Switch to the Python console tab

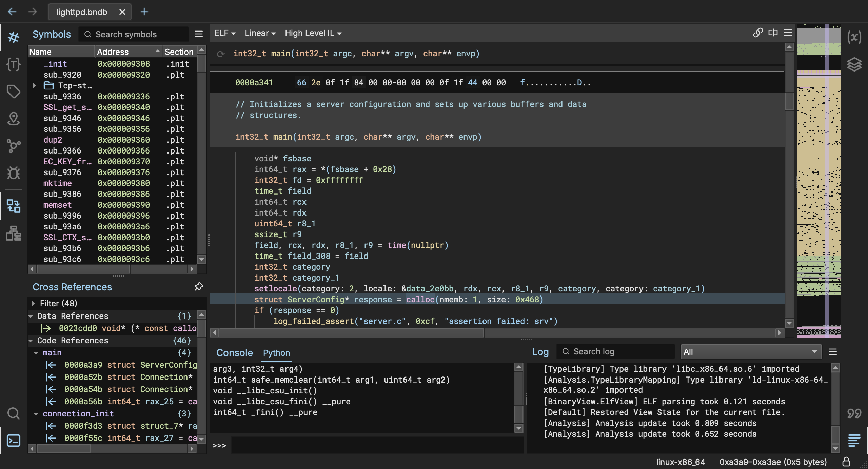point(276,353)
